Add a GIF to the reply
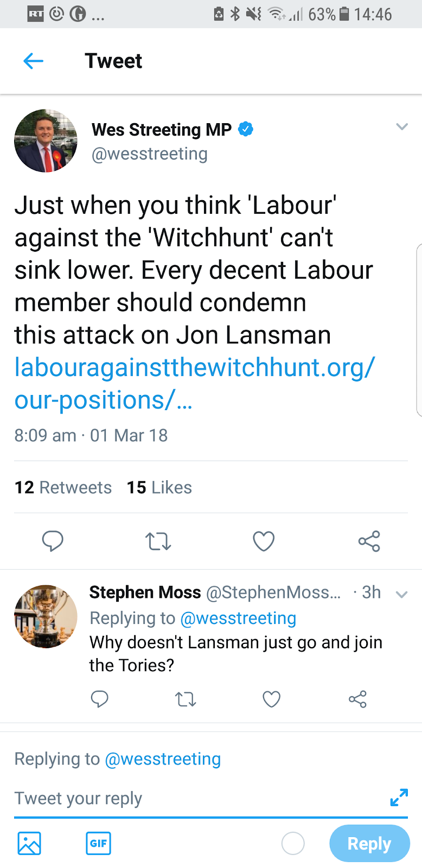This screenshot has height=868, width=422. coord(98,843)
